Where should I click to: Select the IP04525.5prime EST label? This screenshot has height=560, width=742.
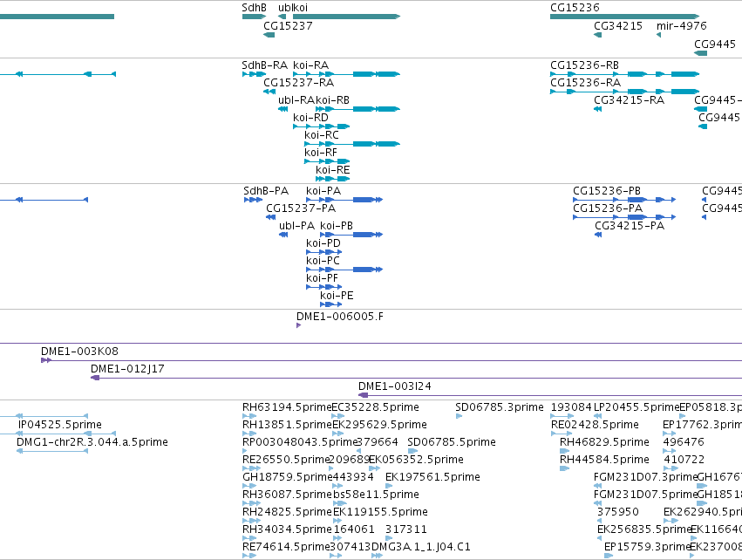[x=59, y=425]
